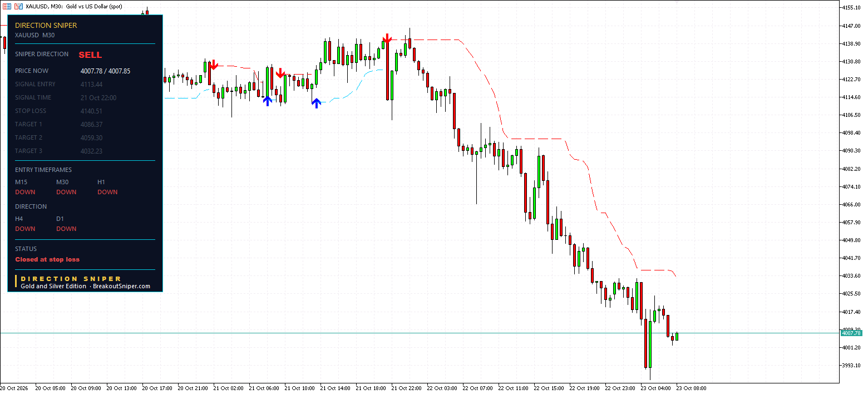Click the price now value 4007.78 / 4007.85
This screenshot has height=394, width=868.
coord(105,71)
